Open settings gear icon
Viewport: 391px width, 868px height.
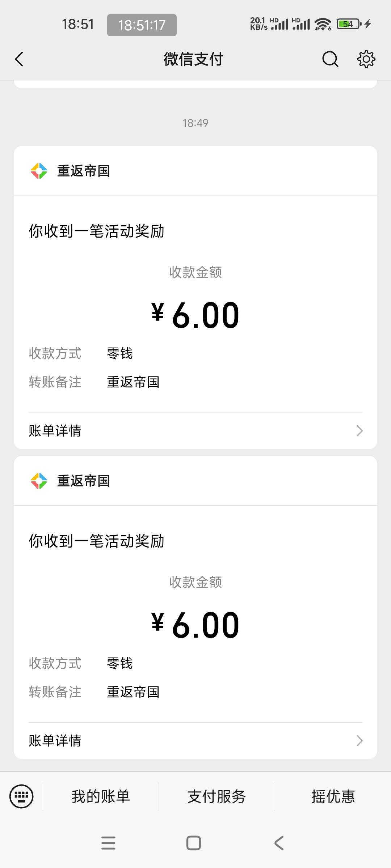tap(366, 59)
